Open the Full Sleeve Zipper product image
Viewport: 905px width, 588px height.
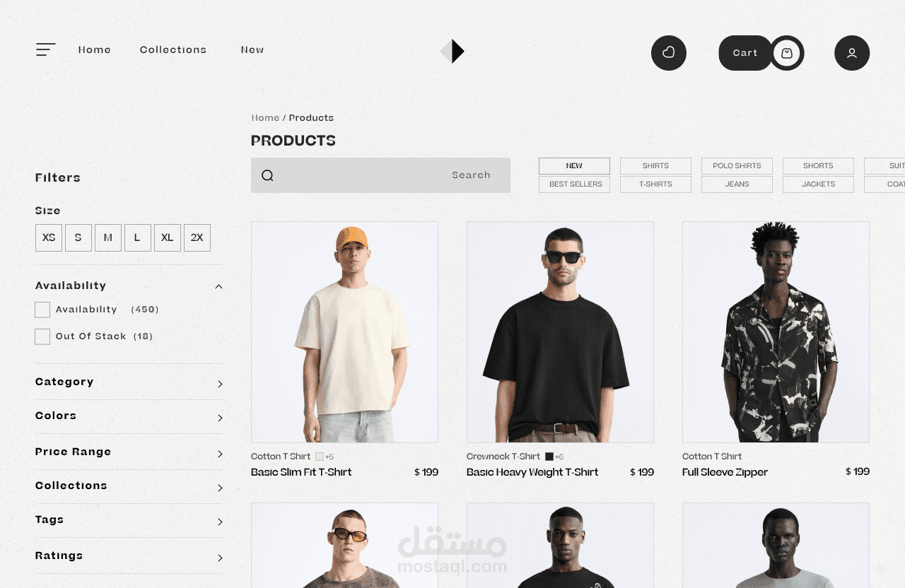(x=776, y=332)
